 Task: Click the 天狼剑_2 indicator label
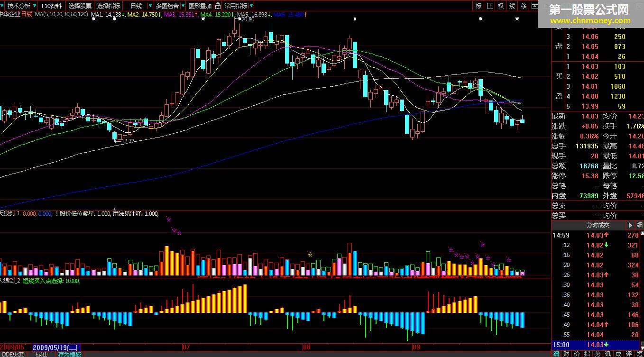(9, 281)
